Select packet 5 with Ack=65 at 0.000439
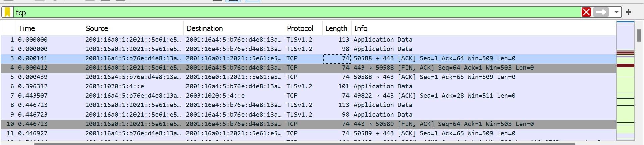 (x=308, y=77)
